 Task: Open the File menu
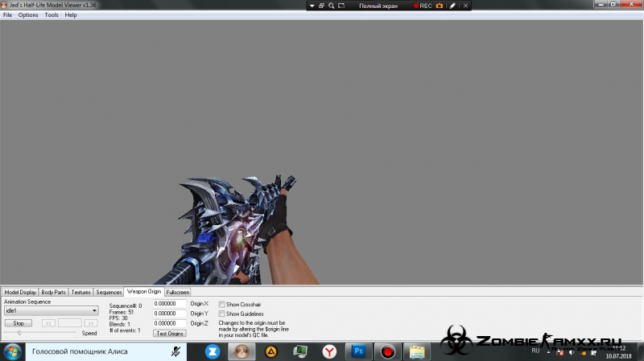click(7, 14)
